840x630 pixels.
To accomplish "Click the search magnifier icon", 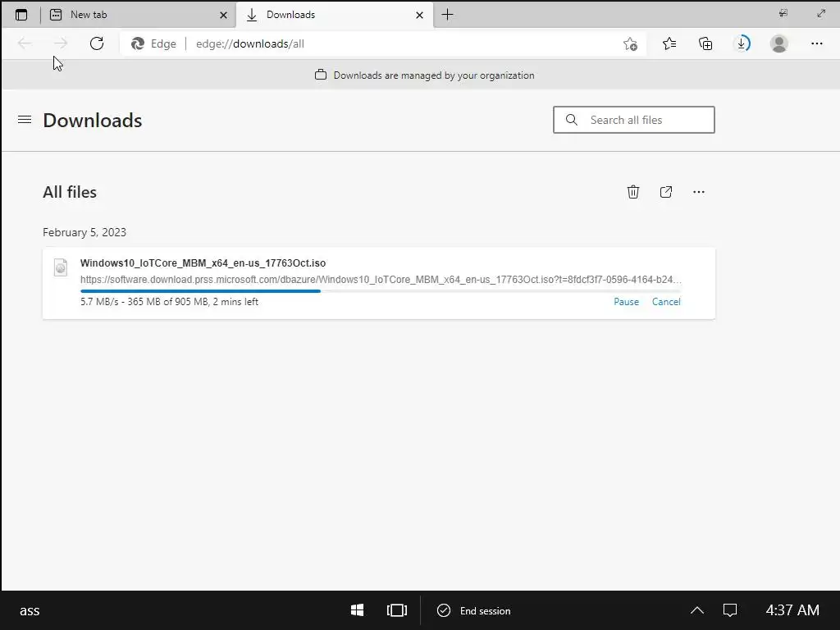I will click(572, 120).
